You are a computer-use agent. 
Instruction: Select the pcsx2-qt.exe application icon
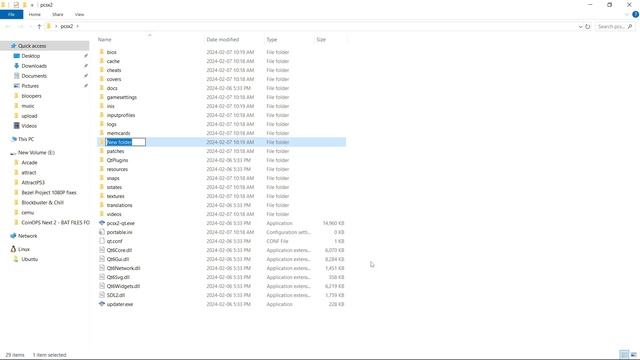102,223
